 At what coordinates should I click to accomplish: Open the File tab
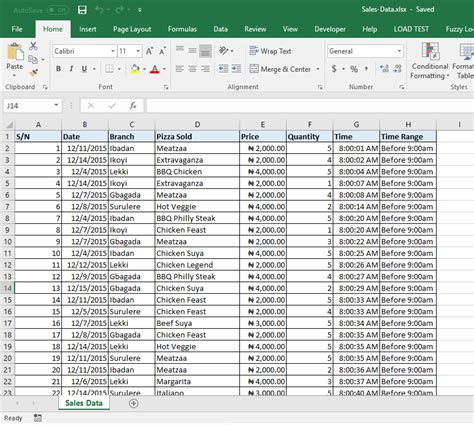[17, 29]
